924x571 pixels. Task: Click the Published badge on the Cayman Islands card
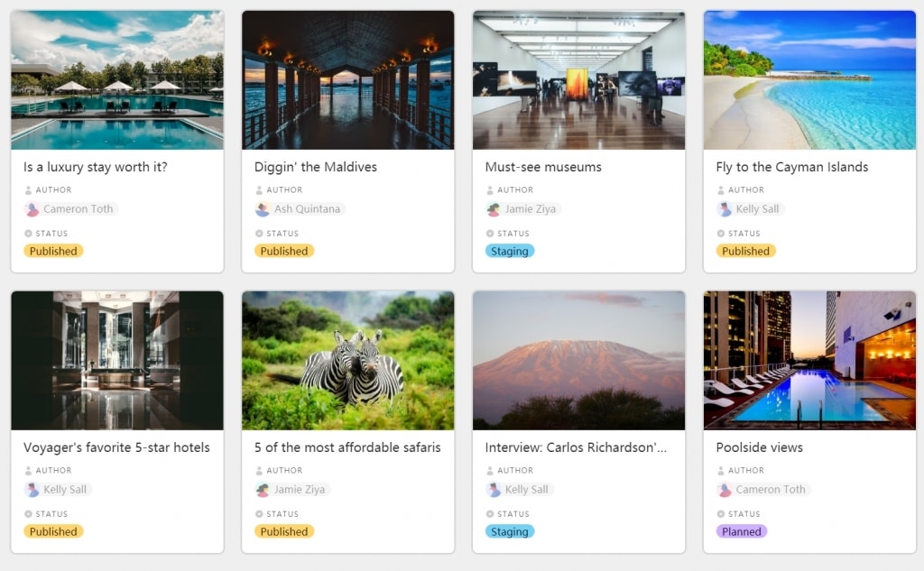point(746,252)
